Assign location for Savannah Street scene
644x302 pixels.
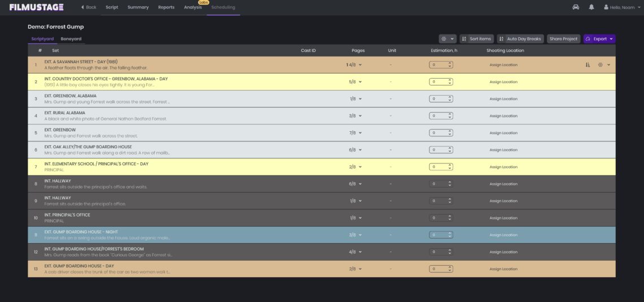(503, 65)
